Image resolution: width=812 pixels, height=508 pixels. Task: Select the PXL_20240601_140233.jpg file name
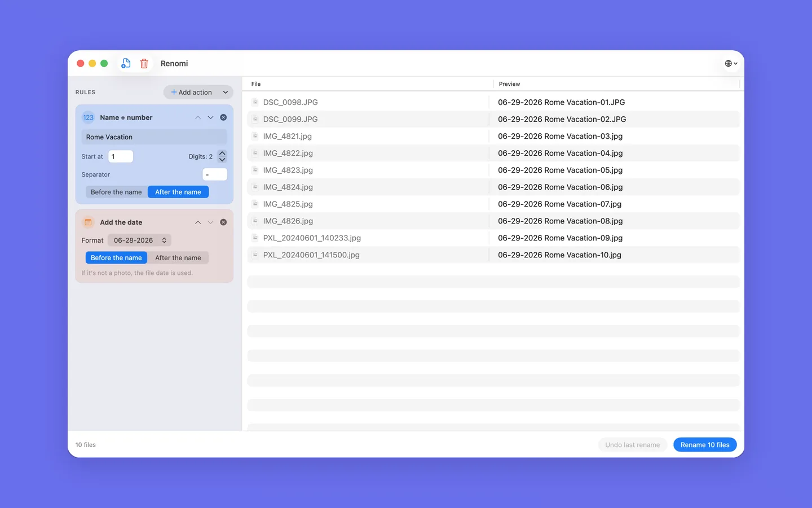pyautogui.click(x=312, y=238)
